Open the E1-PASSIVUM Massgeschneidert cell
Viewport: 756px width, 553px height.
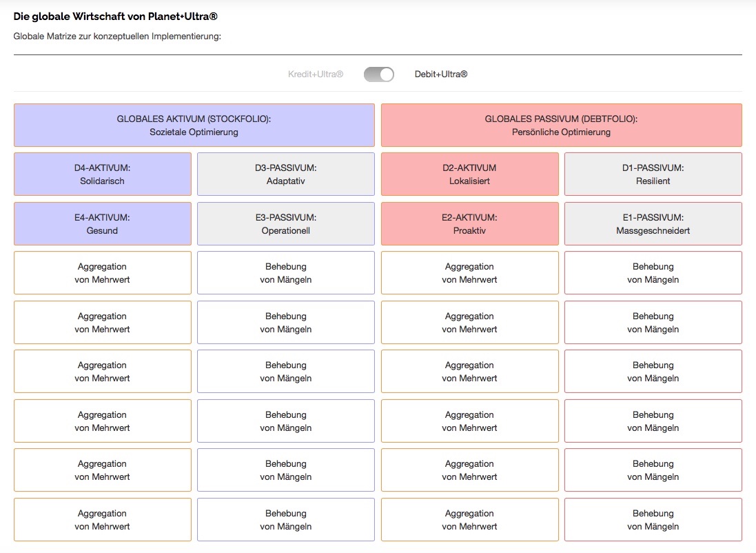pos(653,224)
